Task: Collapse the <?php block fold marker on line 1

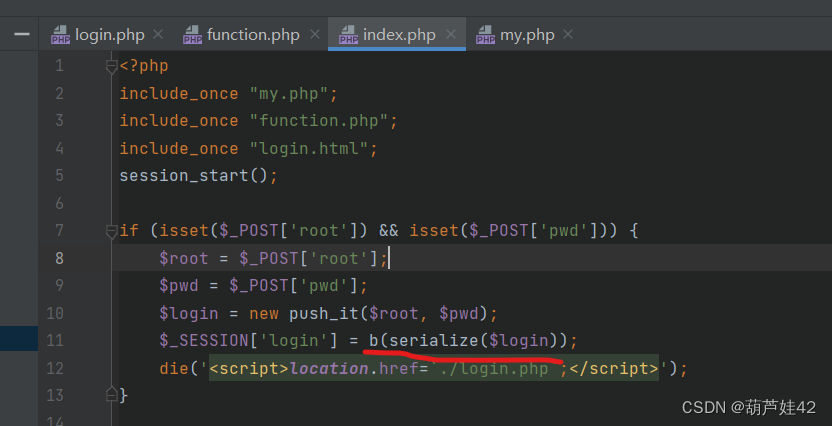Action: click(x=111, y=67)
